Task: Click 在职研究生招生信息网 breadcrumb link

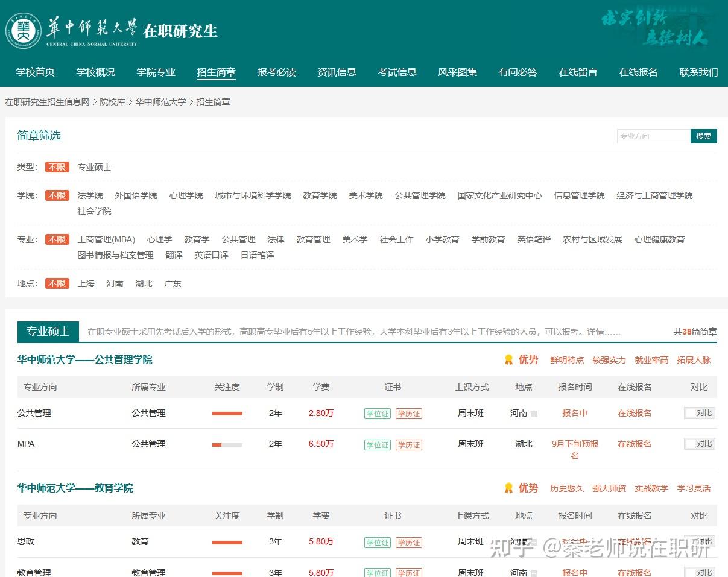Action: (x=48, y=102)
